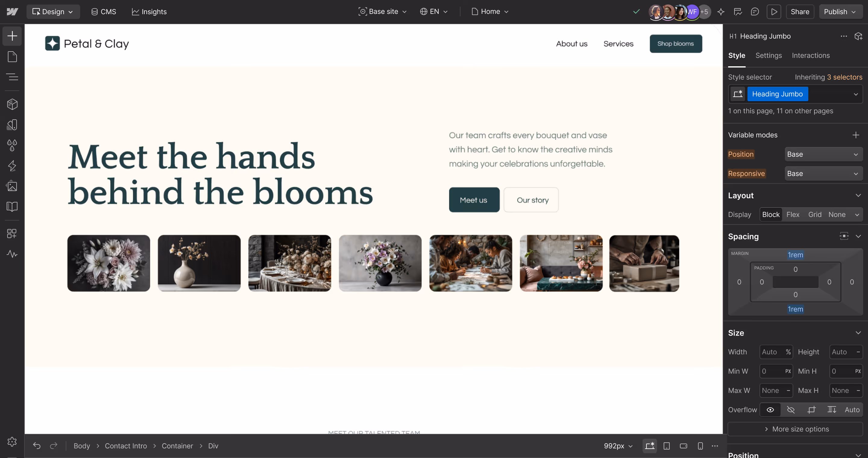Open the Libraries book icon
The image size is (868, 458).
[12, 206]
